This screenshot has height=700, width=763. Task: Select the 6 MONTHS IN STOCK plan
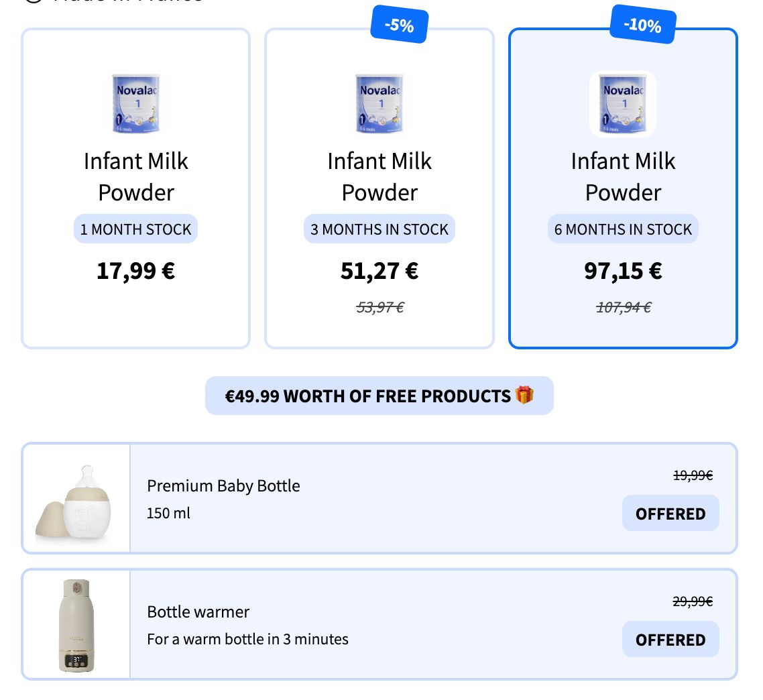click(623, 188)
